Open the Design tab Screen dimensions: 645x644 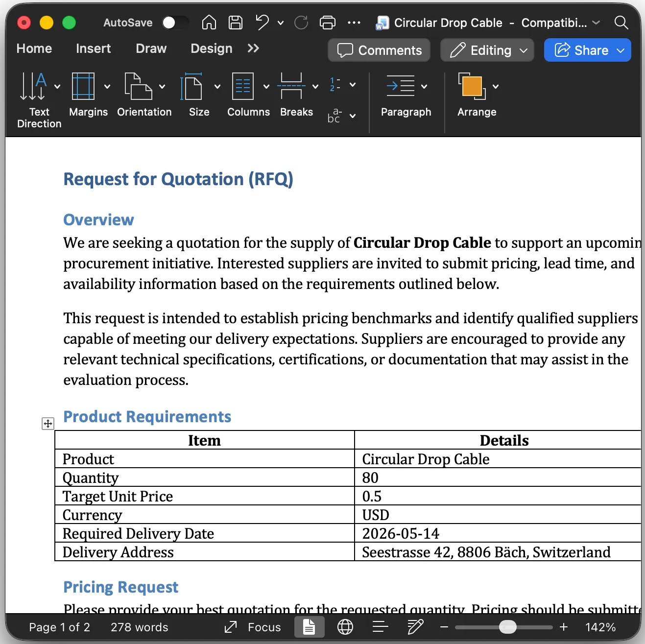(212, 48)
